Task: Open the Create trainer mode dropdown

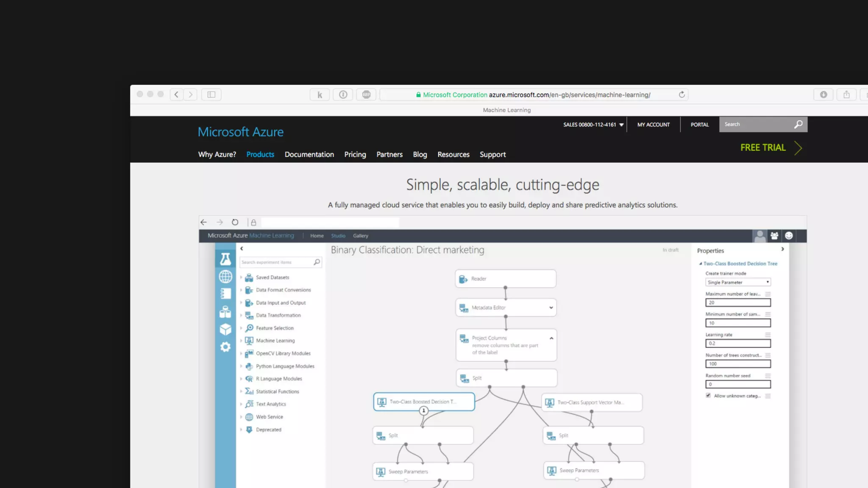Action: 738,282
